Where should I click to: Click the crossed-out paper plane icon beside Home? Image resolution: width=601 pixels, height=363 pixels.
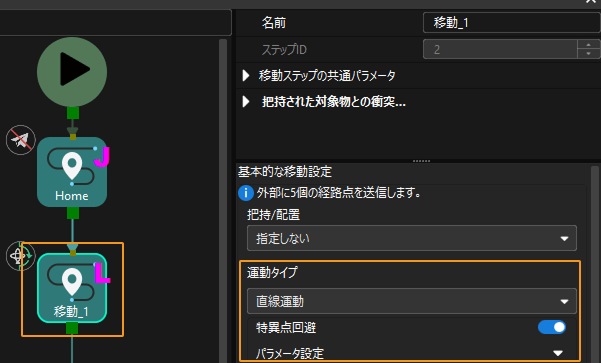coord(21,140)
